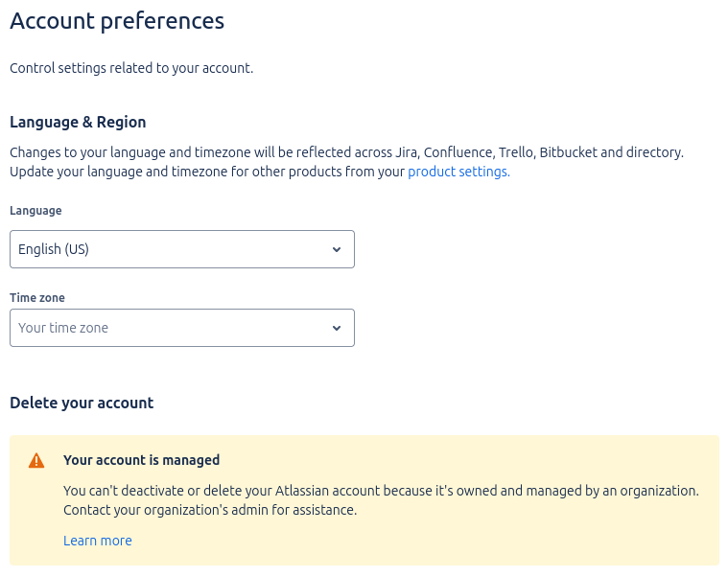Click the 'Update your language and timezone' sentence
The width and height of the screenshot is (728, 577).
260,172
